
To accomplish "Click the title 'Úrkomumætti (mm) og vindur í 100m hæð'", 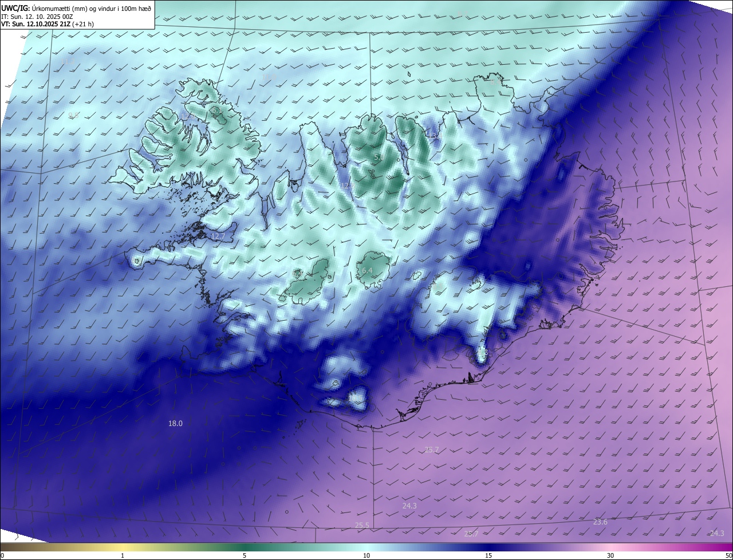I will [91, 8].
